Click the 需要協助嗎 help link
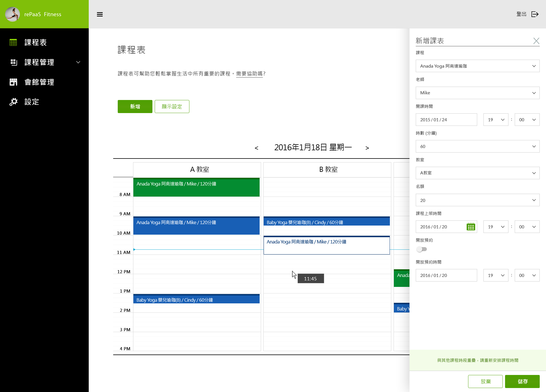 (249, 74)
